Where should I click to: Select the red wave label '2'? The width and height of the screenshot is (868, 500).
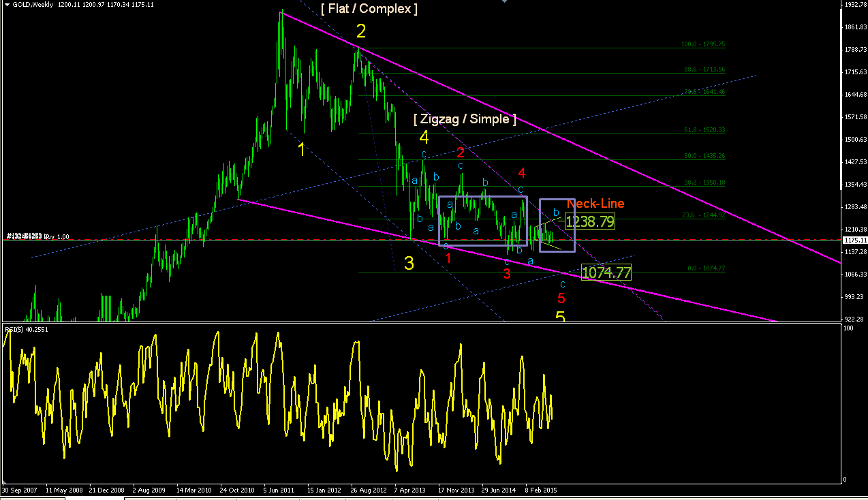461,153
